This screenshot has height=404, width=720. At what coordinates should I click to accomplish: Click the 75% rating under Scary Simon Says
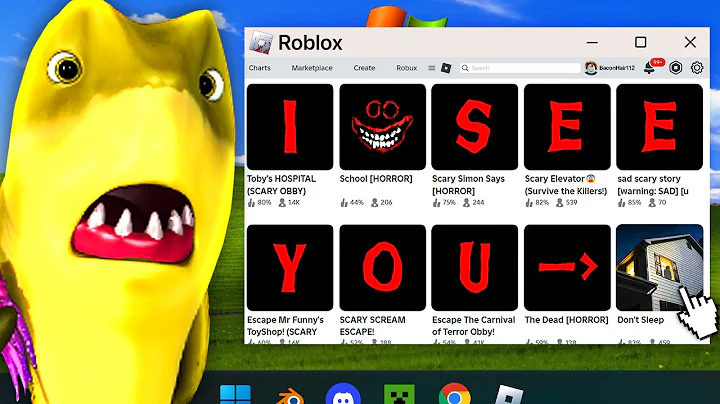[449, 202]
